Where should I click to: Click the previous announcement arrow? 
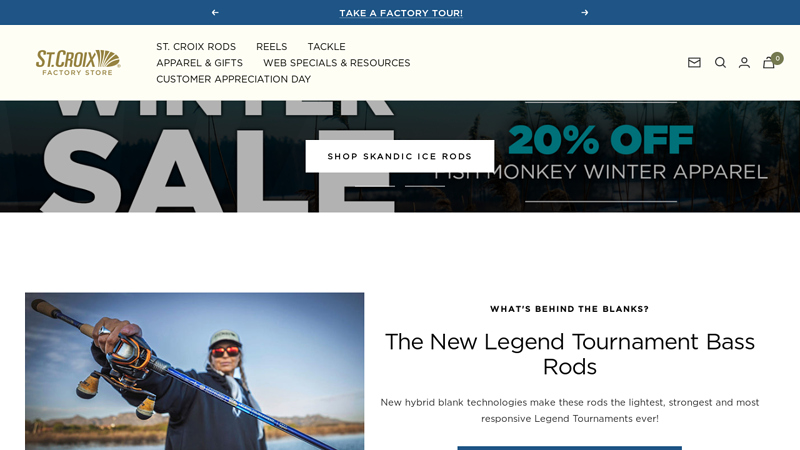(x=215, y=12)
